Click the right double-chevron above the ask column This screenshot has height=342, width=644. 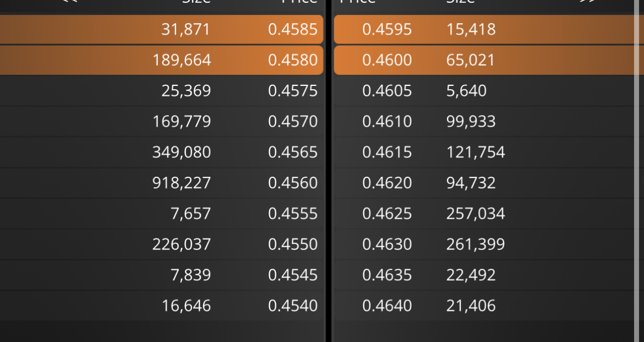click(587, 2)
